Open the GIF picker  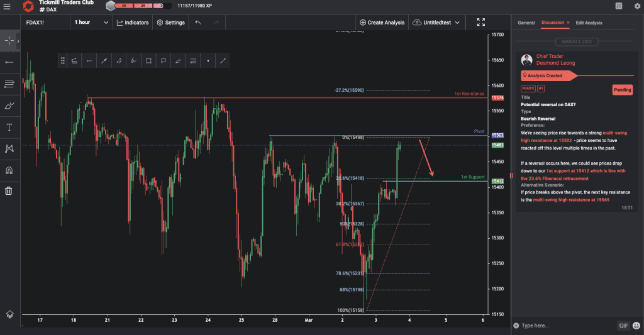pos(623,326)
